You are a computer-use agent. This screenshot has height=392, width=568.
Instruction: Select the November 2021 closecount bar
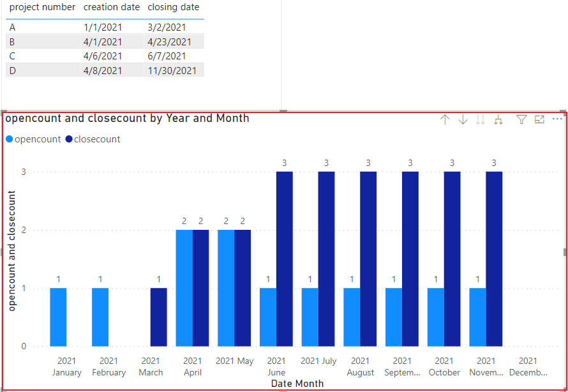494,259
